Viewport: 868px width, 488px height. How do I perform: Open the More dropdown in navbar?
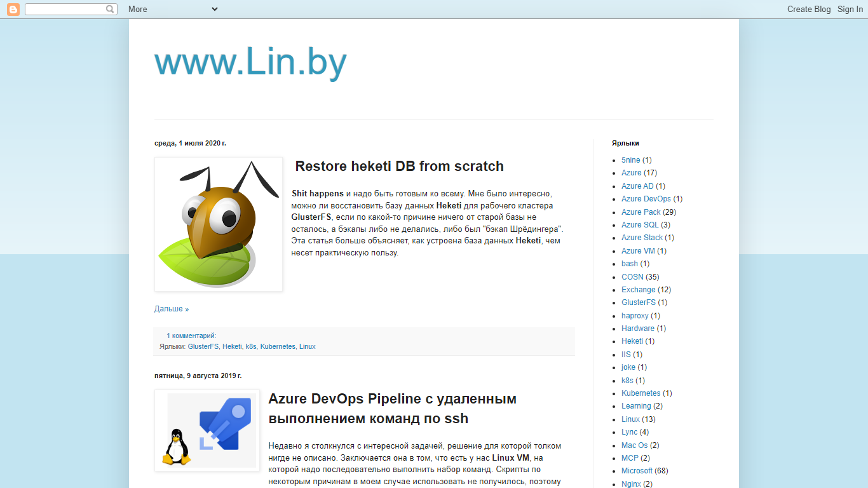(172, 9)
